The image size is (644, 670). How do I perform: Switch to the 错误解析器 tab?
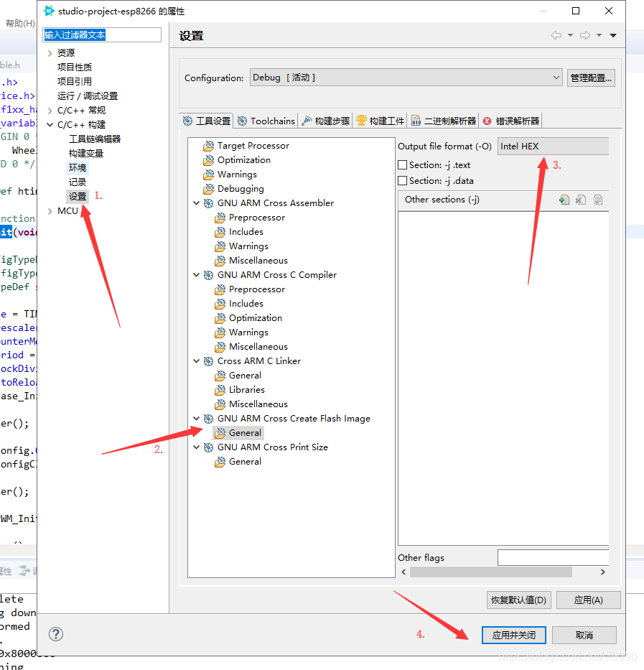pyautogui.click(x=511, y=121)
